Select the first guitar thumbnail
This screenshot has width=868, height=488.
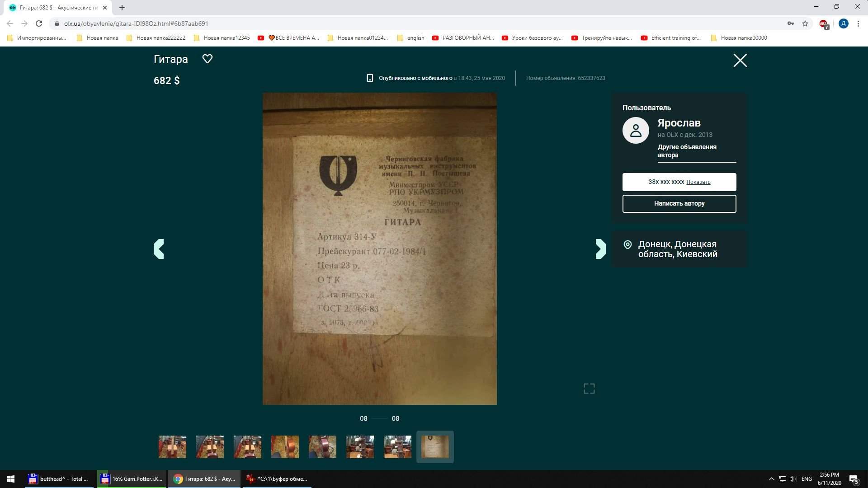click(172, 447)
